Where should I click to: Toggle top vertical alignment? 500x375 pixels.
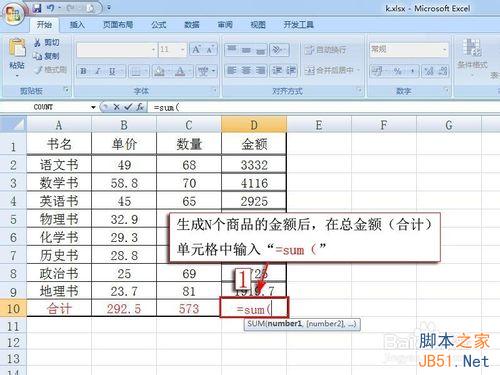pos(232,50)
